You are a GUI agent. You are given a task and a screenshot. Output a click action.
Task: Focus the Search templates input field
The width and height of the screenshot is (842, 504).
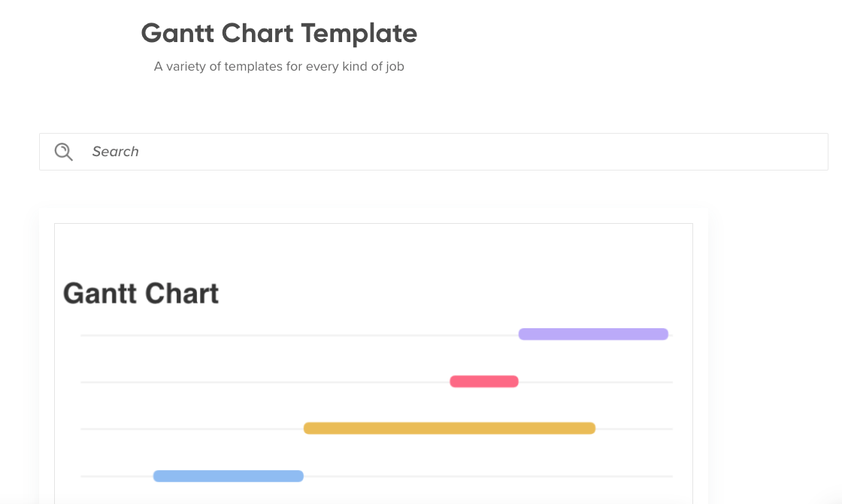coord(451,152)
